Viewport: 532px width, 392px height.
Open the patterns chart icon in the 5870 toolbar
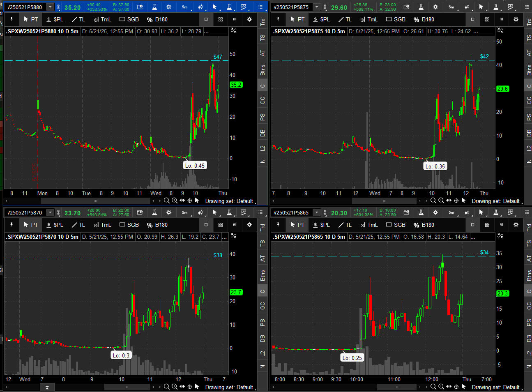[x=244, y=212]
